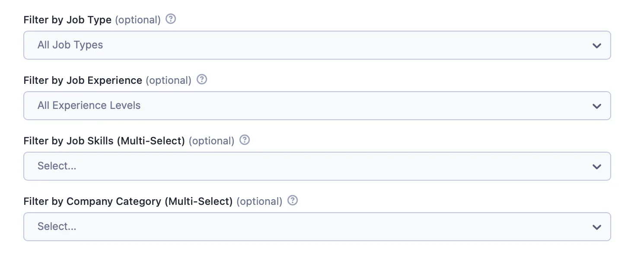The width and height of the screenshot is (644, 255).
Task: Click the "(optional)" text next to Job Experience
Action: click(x=169, y=80)
